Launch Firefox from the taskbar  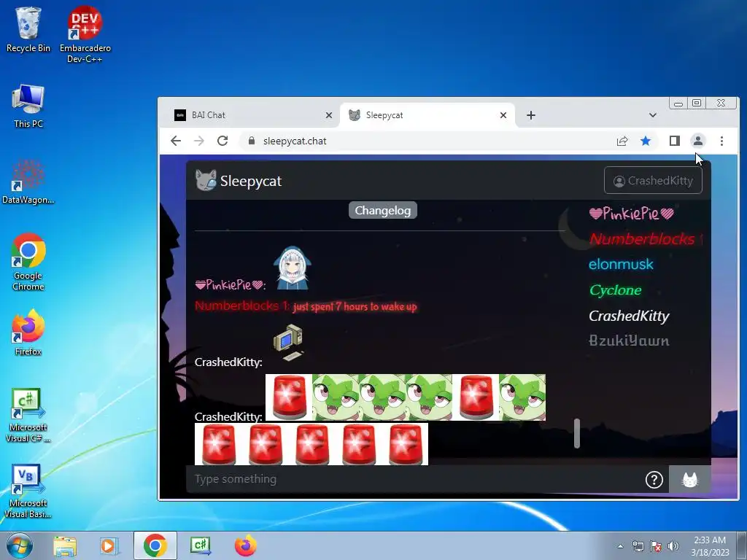[245, 545]
